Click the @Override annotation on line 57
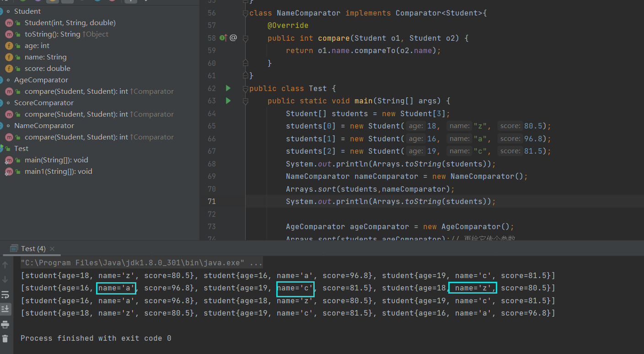Viewport: 644px width, 354px height. pyautogui.click(x=288, y=26)
